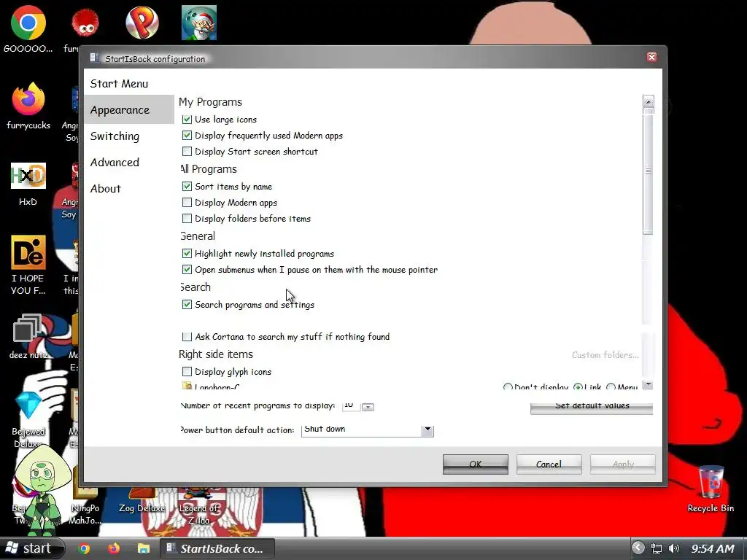Open the Firefox 'furrycucks' desktop icon

(28, 99)
